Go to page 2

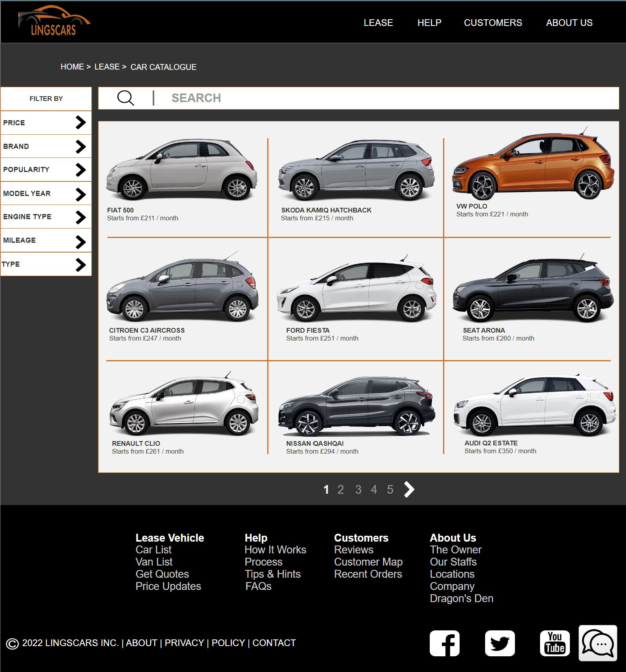point(341,490)
